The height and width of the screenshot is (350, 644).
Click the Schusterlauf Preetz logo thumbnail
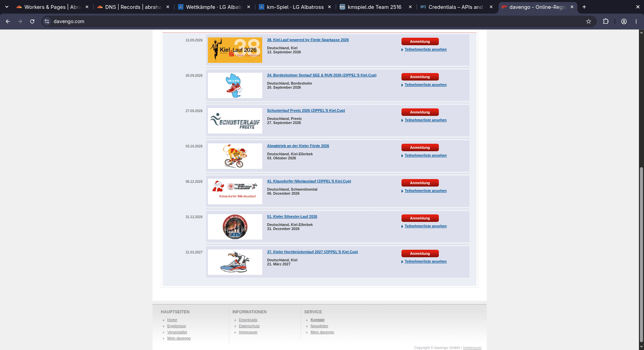(x=235, y=121)
